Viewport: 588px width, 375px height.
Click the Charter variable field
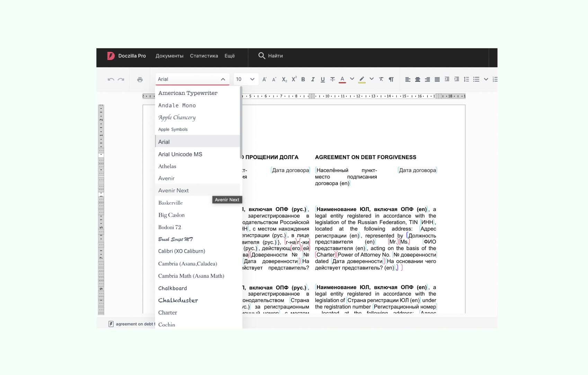pyautogui.click(x=326, y=255)
